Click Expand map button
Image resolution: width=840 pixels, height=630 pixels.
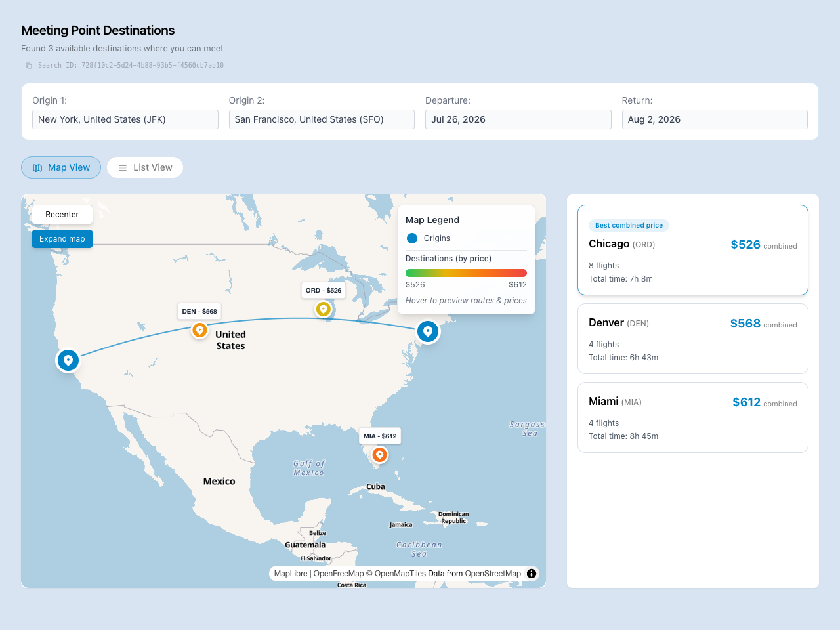click(62, 239)
